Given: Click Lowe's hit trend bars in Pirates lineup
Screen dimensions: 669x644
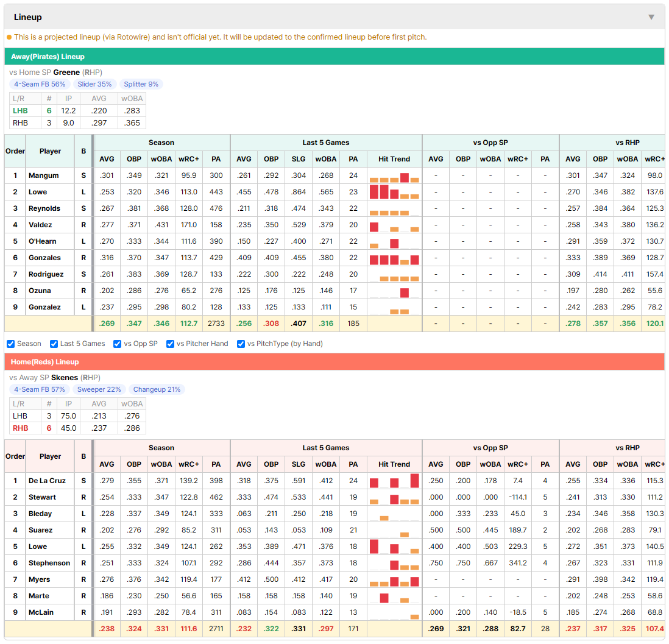Looking at the screenshot, I should [394, 192].
